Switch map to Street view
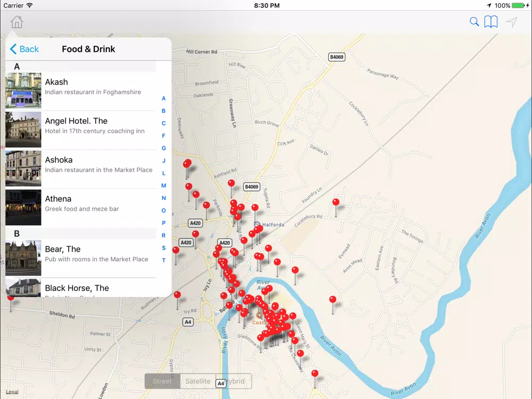The height and width of the screenshot is (399, 532). click(x=162, y=381)
